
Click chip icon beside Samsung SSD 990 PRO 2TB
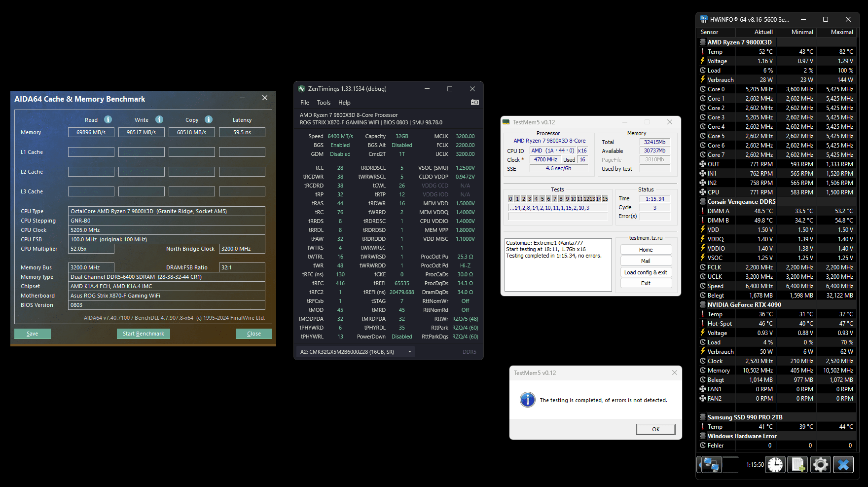[703, 417]
